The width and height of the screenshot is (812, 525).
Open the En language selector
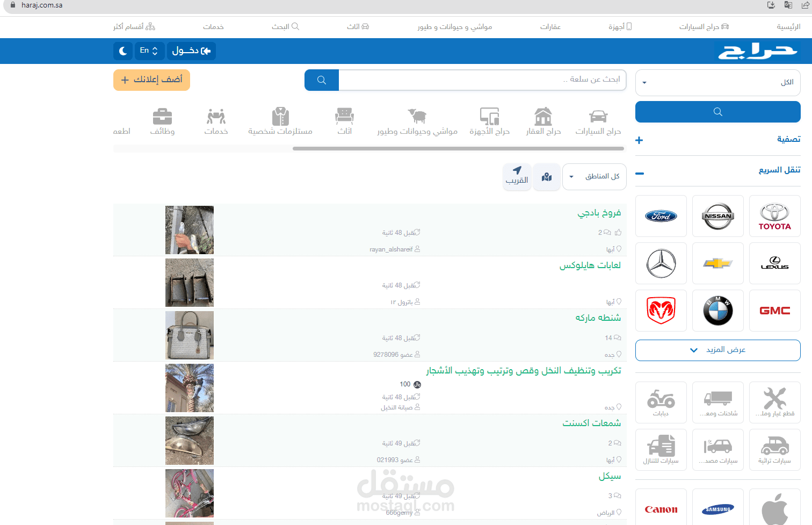coord(149,51)
